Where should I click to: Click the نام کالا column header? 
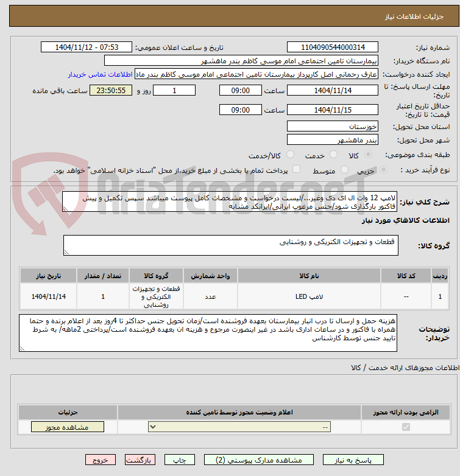(x=309, y=276)
